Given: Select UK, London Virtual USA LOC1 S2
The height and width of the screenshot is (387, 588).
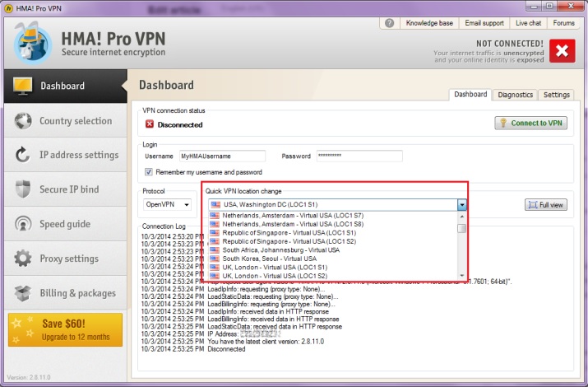Looking at the screenshot, I should 333,276.
